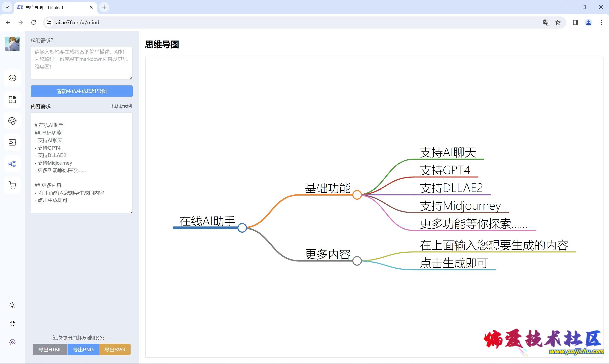Click the 导出PNG button
The width and height of the screenshot is (609, 364).
(83, 349)
